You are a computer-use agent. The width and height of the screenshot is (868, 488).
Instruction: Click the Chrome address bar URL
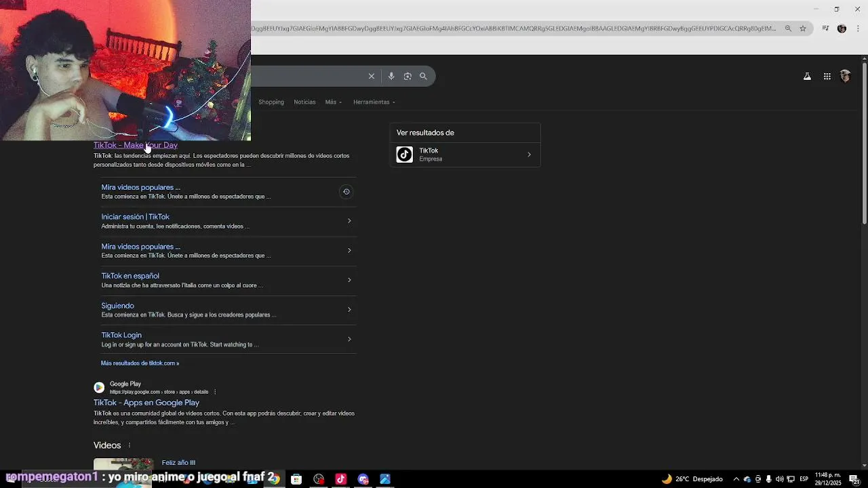513,28
